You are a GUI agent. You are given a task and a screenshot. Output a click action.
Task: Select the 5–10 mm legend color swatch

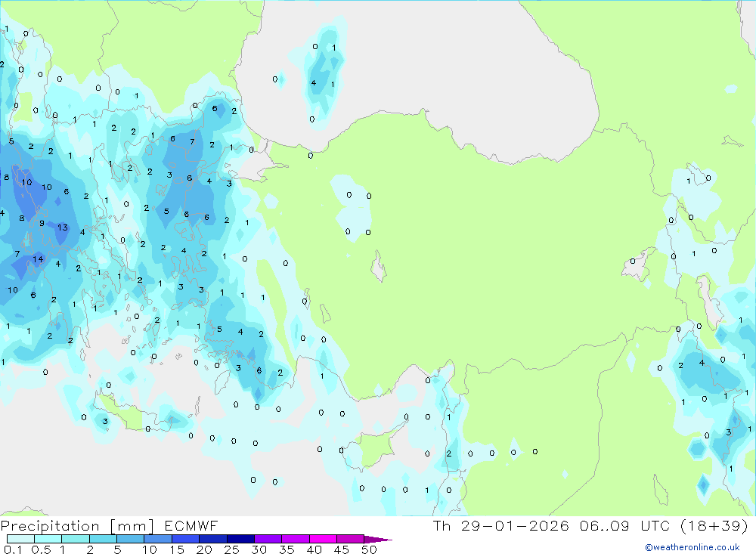[130, 539]
